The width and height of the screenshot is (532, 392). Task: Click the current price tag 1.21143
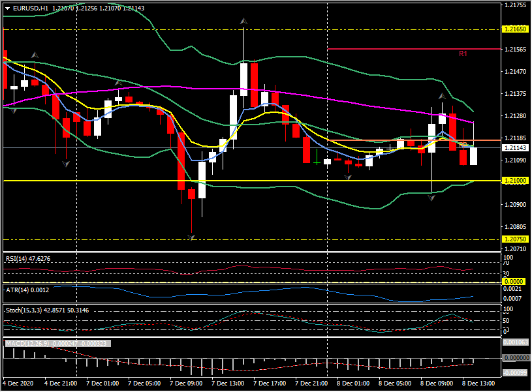tap(515, 148)
